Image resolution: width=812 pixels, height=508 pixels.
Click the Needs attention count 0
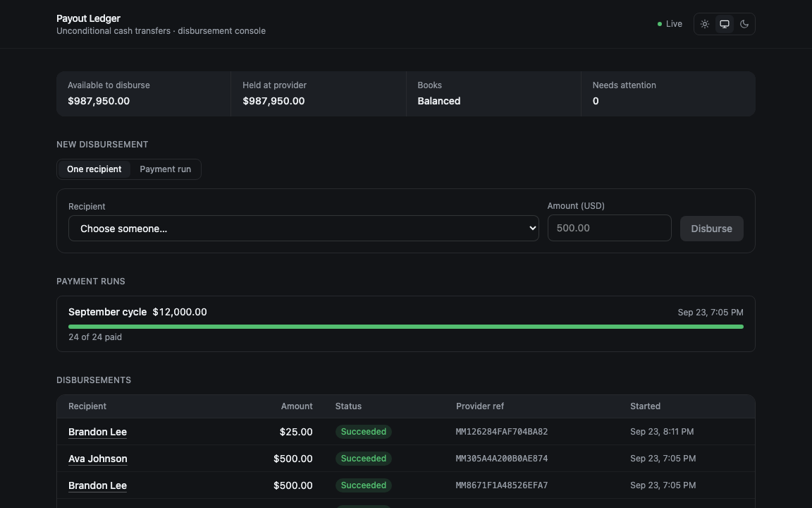596,101
